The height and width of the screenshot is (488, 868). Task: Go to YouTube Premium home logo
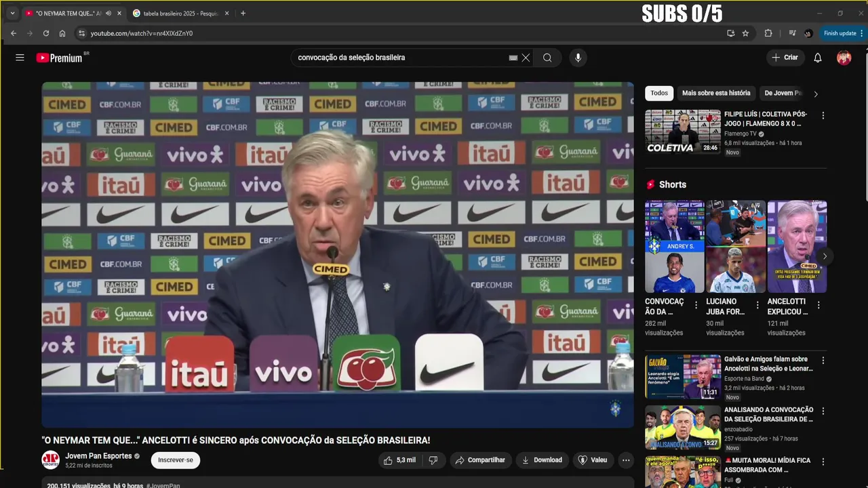tap(60, 58)
